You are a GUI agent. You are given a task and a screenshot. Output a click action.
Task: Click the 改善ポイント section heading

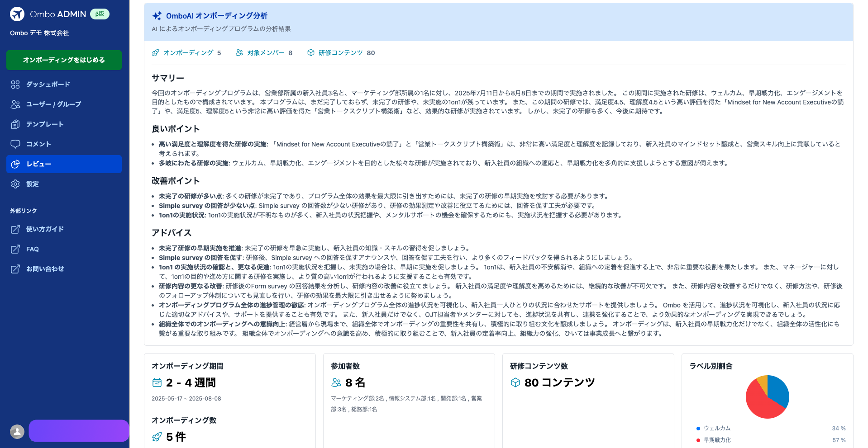pos(176,181)
